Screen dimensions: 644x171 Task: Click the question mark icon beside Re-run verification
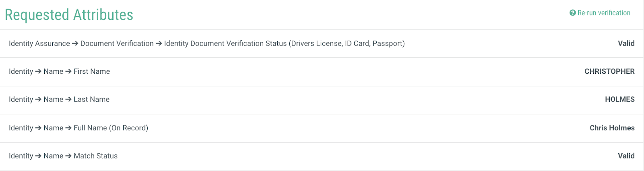pos(573,13)
